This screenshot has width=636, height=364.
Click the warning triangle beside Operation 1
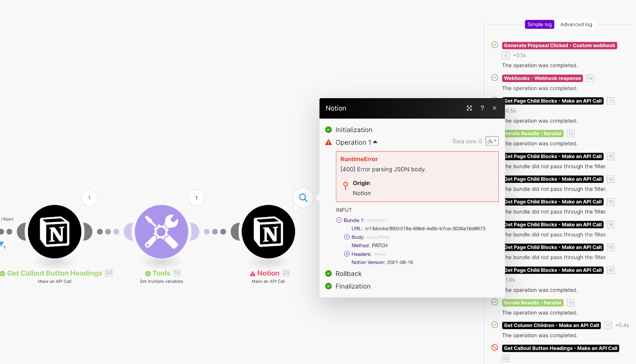(328, 142)
